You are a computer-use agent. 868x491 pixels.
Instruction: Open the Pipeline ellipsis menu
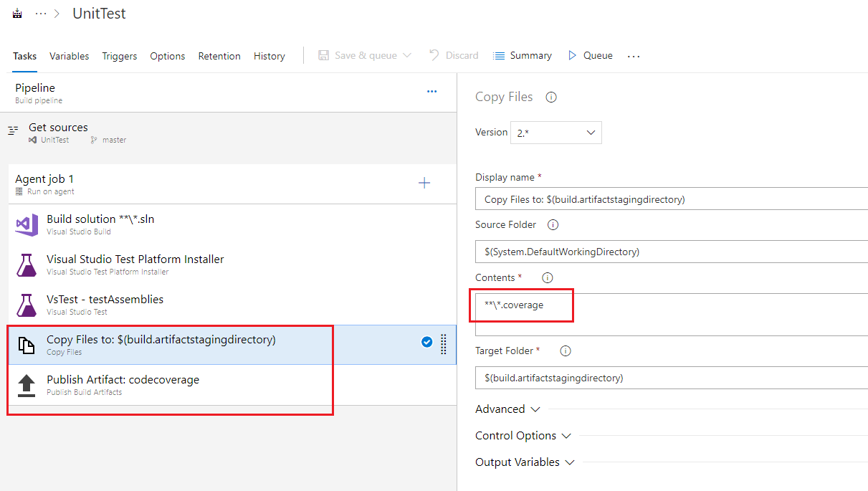coord(431,92)
